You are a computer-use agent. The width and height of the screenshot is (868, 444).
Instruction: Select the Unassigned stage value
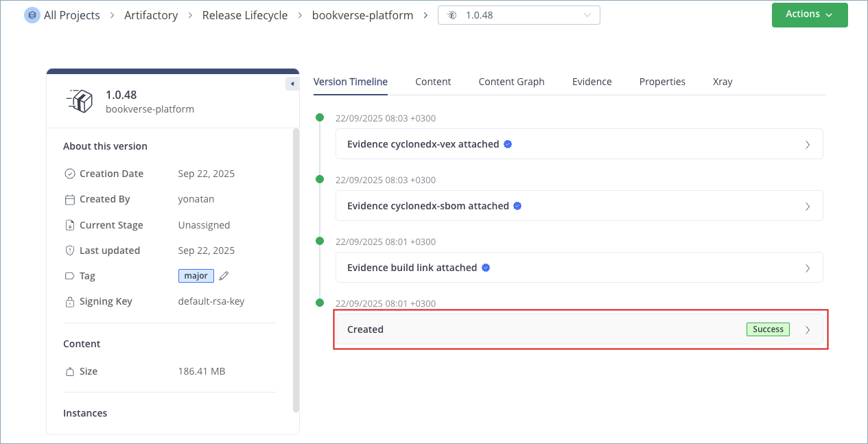point(204,225)
